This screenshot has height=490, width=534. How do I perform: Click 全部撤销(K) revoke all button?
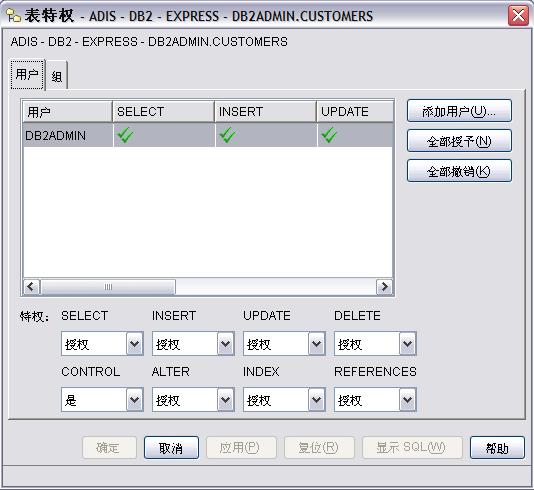[459, 171]
